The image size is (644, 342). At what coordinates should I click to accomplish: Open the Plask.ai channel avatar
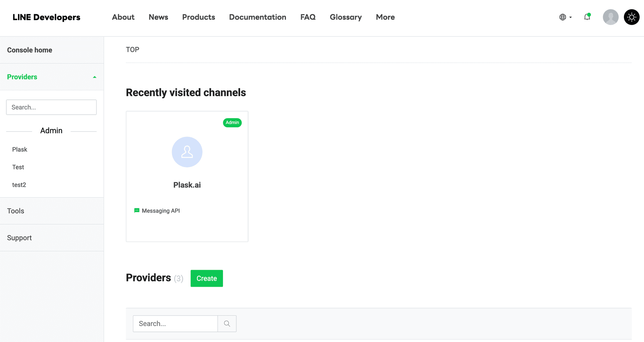click(187, 152)
